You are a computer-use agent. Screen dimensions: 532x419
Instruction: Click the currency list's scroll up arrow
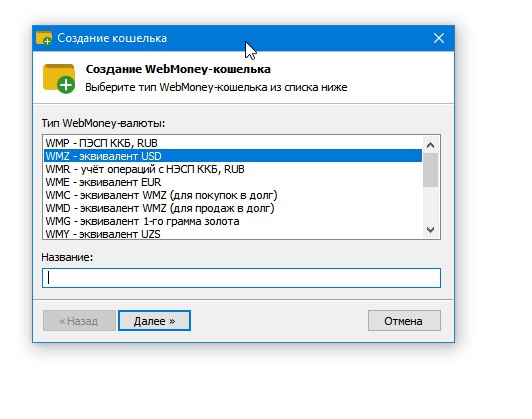pyautogui.click(x=430, y=145)
